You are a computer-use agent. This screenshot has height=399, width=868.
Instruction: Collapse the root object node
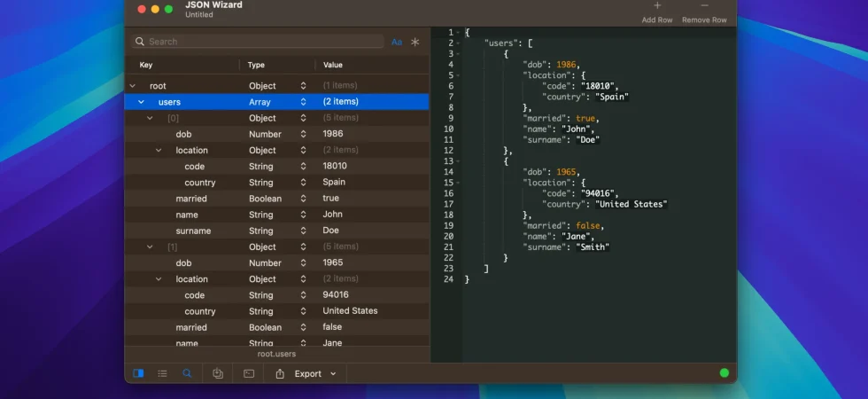[132, 86]
